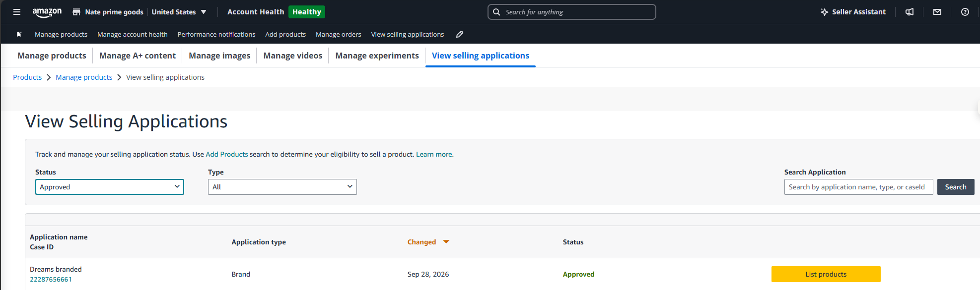Viewport: 980px width, 290px height.
Task: Open Manage account health bookmark
Action: [x=133, y=34]
